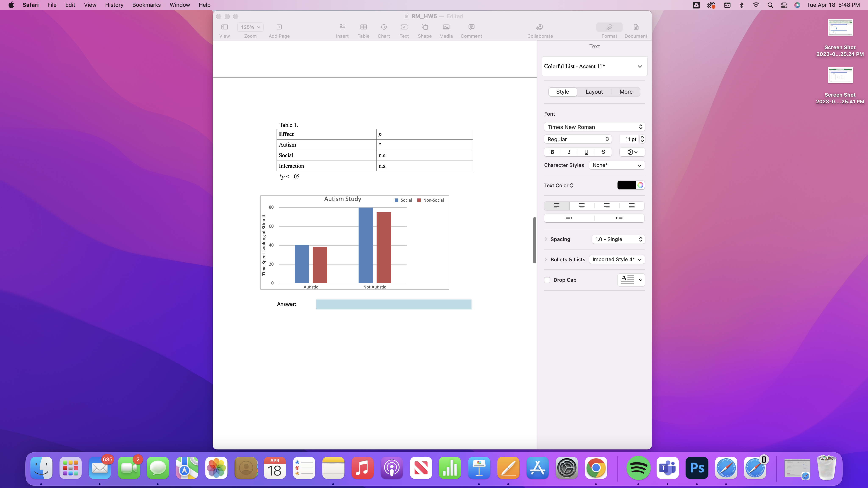
Task: Open the Bookmarks menu
Action: pos(146,5)
